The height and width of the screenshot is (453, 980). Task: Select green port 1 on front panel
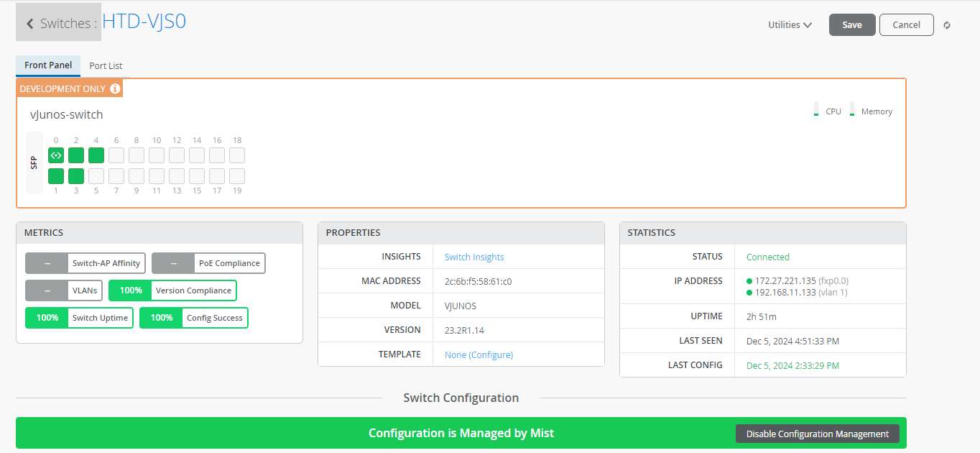point(56,176)
